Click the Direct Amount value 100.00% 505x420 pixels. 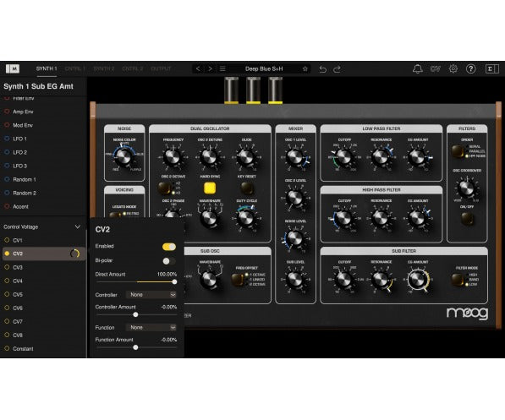[167, 274]
